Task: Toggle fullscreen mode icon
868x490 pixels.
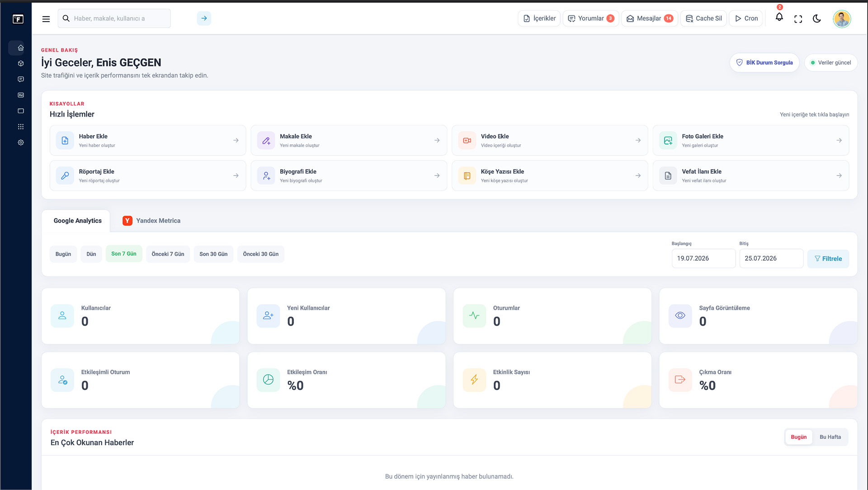Action: click(x=798, y=19)
